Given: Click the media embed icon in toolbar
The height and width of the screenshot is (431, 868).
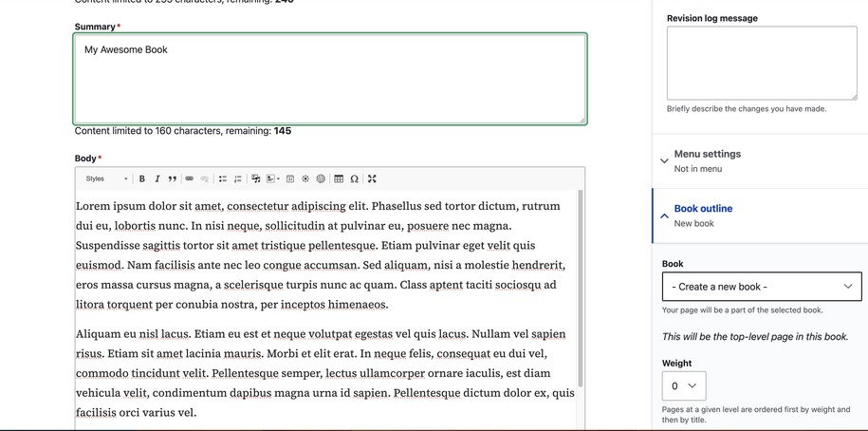Looking at the screenshot, I should [x=256, y=178].
